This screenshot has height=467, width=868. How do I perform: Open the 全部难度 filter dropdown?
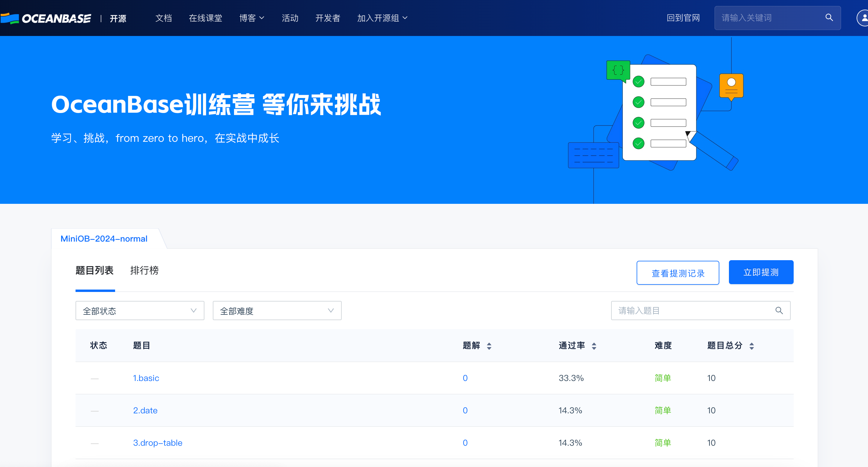click(277, 310)
